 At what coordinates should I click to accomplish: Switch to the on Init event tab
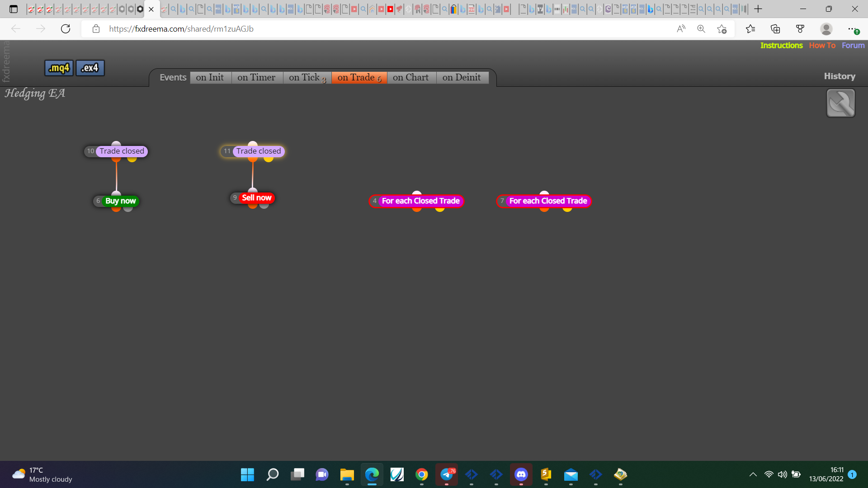click(x=210, y=78)
